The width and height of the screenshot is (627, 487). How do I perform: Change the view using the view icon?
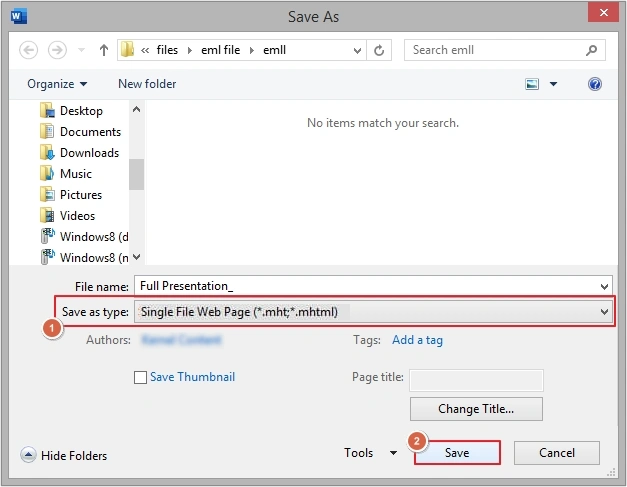tap(532, 84)
